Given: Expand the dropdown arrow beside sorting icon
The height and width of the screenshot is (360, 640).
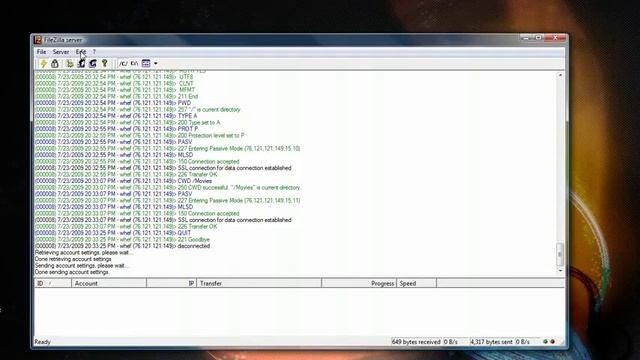Looking at the screenshot, I should 156,64.
